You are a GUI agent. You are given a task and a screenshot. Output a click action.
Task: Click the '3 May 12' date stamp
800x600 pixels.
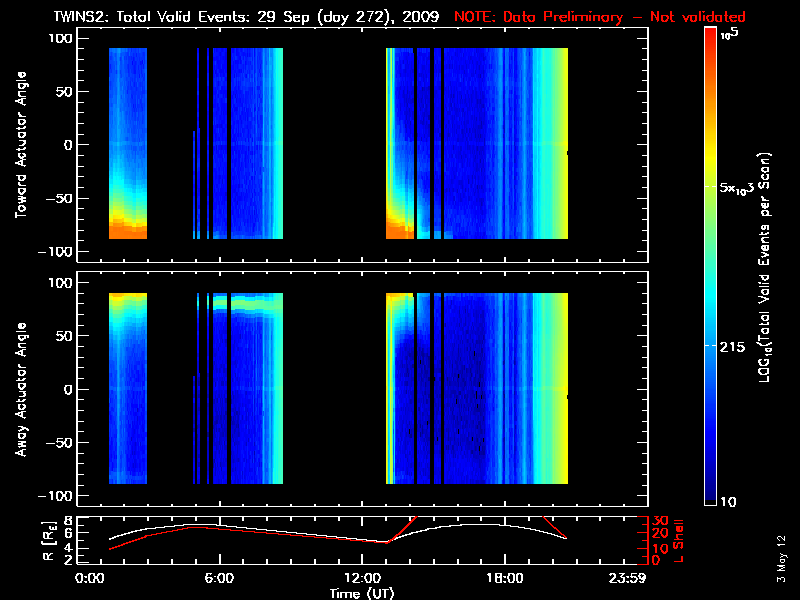pyautogui.click(x=783, y=560)
